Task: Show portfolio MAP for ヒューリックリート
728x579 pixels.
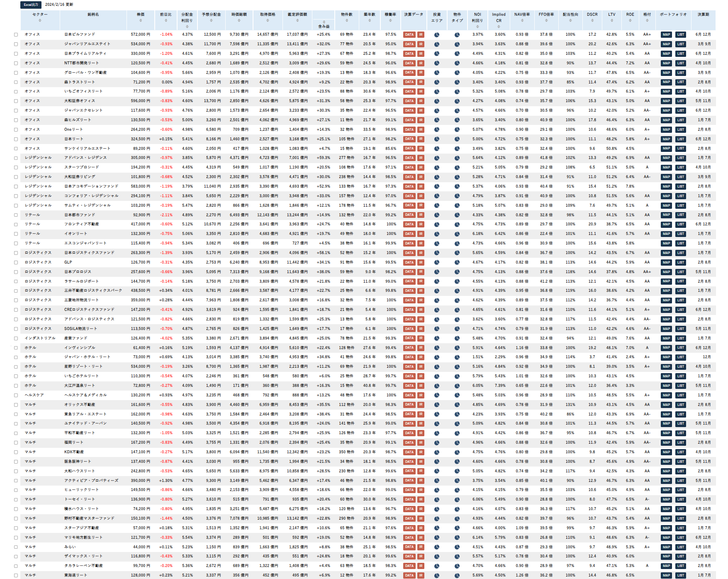Action: 666,490
